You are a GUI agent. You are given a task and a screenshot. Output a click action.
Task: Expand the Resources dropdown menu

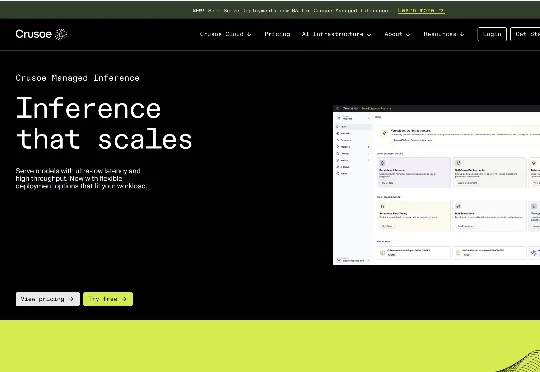(444, 34)
